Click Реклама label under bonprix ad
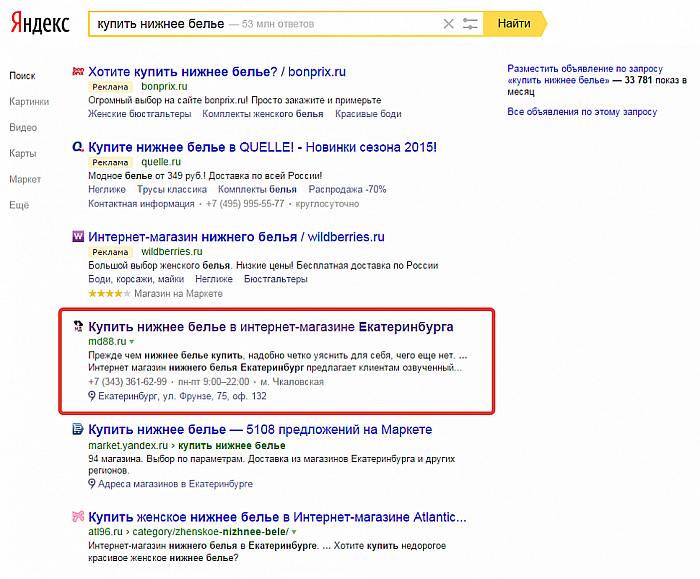Viewport: 700px width, 579px height. 110,87
